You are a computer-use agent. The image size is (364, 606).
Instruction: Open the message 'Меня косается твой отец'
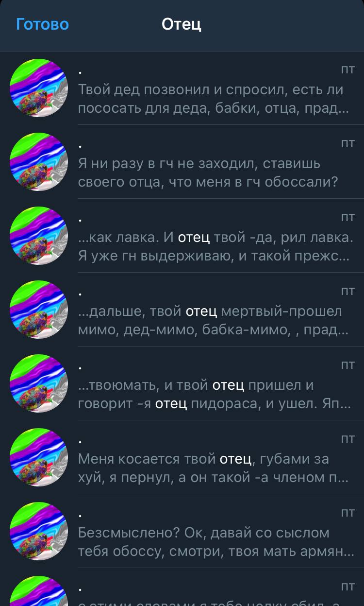(182, 457)
